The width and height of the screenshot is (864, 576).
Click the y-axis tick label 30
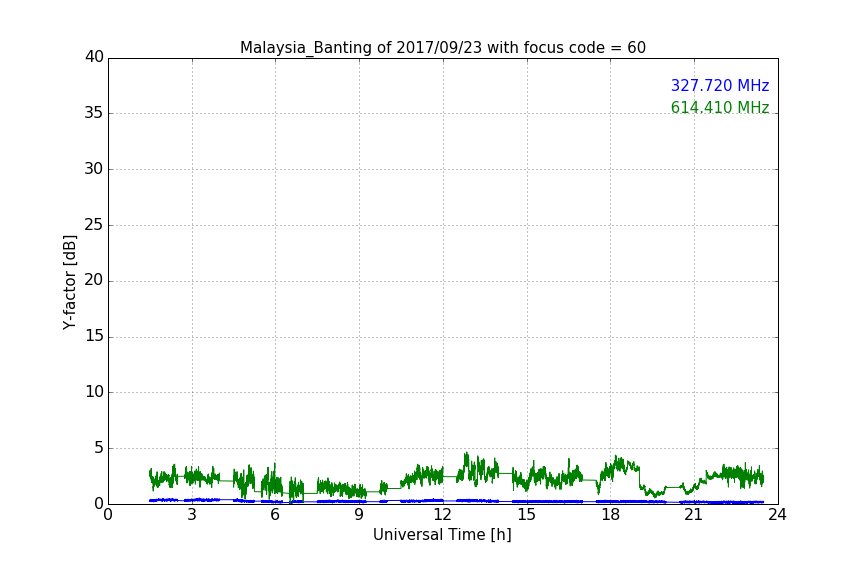pyautogui.click(x=94, y=169)
